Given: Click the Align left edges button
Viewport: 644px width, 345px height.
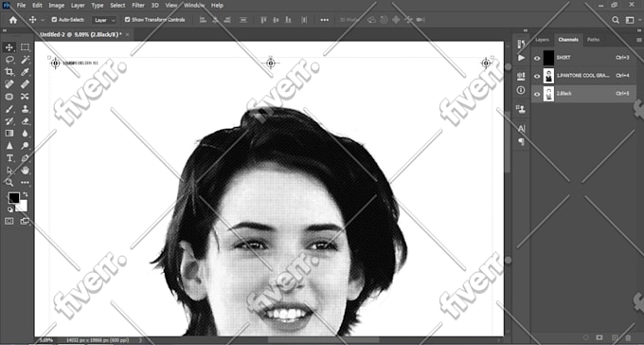Looking at the screenshot, I should click(x=203, y=20).
